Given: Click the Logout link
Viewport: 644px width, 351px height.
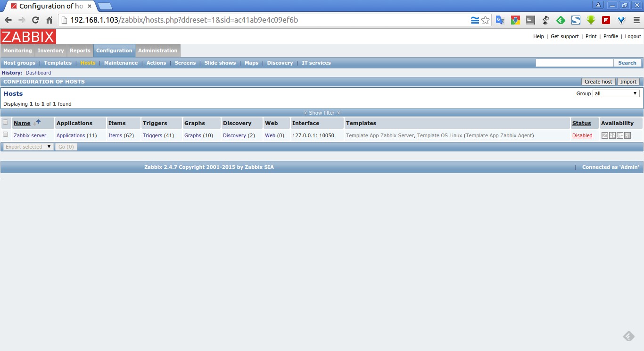Looking at the screenshot, I should pos(633,36).
